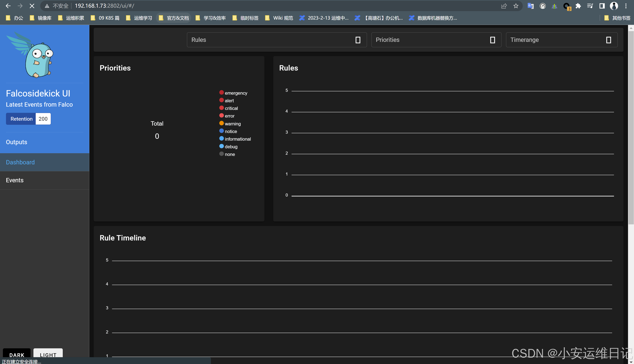Open the Chrome profile avatar
This screenshot has height=364, width=634.
pos(614,6)
